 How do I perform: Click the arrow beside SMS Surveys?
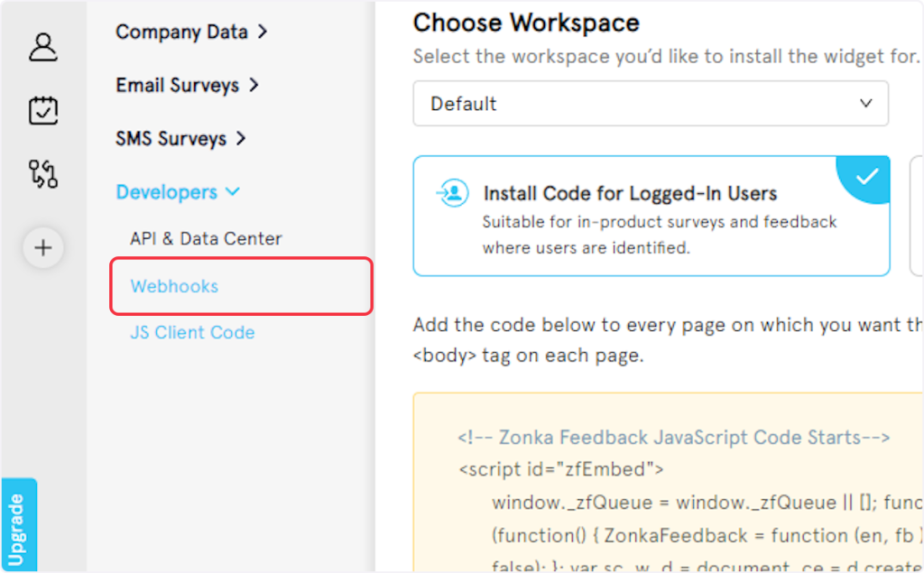tap(241, 139)
